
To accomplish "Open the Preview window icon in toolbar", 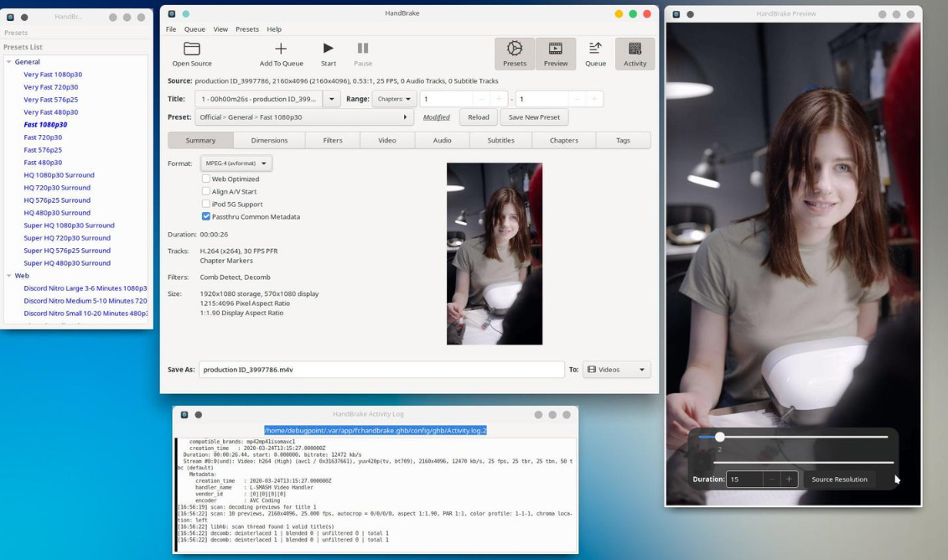I will tap(555, 49).
